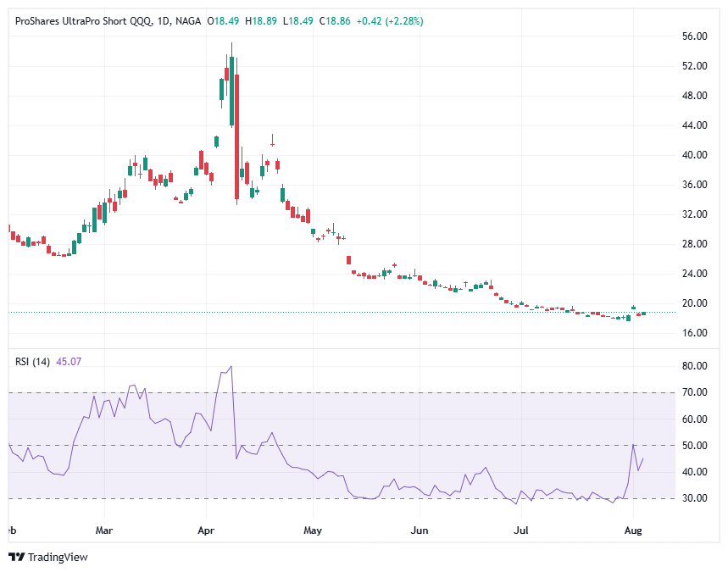Select Aug on the time axis
The image size is (728, 572).
[x=631, y=530]
